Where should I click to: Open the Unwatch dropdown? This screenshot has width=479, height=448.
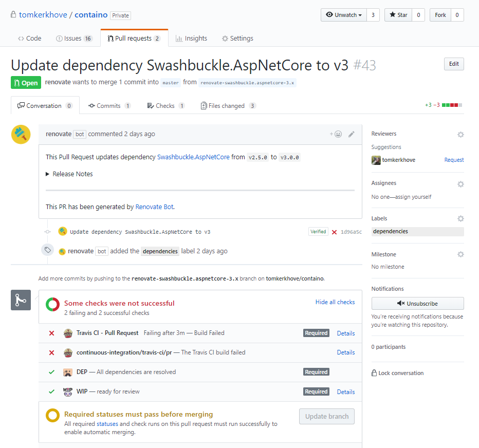344,15
